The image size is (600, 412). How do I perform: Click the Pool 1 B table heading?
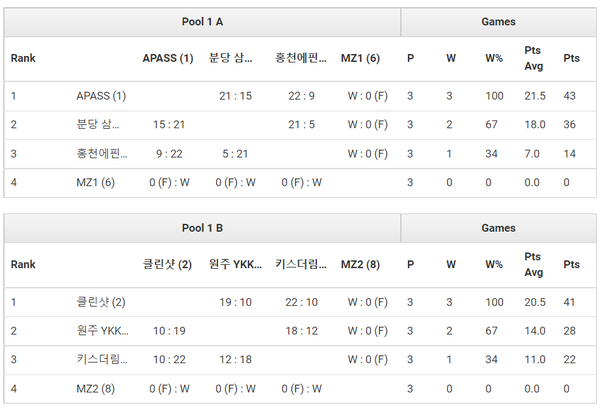202,228
